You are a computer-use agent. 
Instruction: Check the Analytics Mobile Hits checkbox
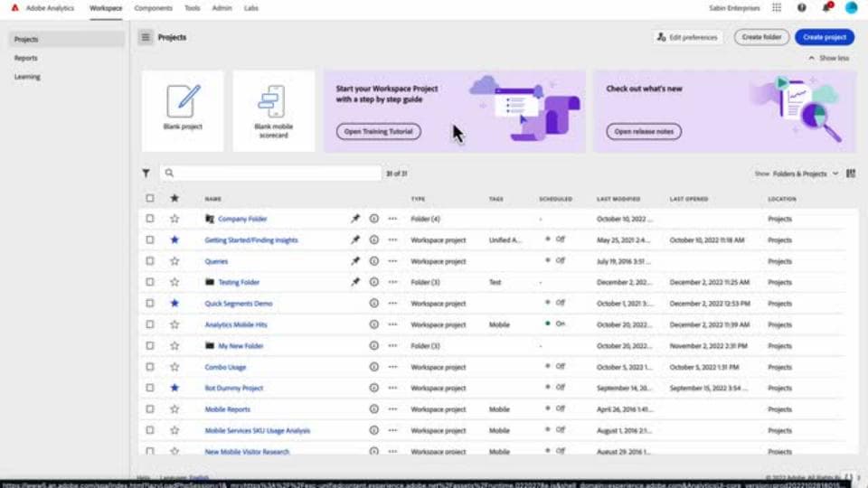tap(150, 324)
